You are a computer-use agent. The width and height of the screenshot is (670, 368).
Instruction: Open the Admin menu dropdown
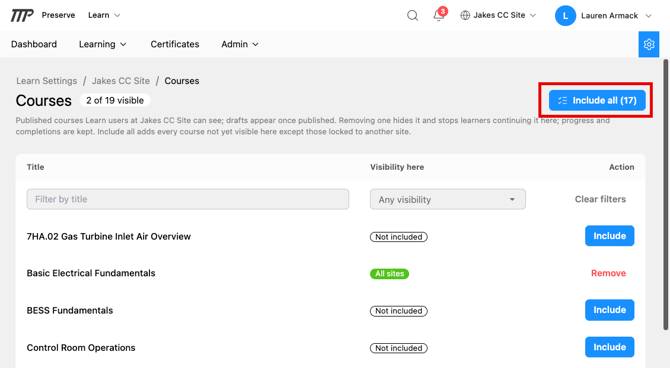[x=240, y=44]
